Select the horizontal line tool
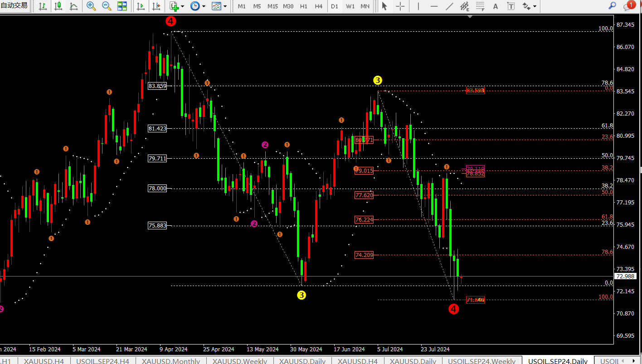 click(434, 6)
